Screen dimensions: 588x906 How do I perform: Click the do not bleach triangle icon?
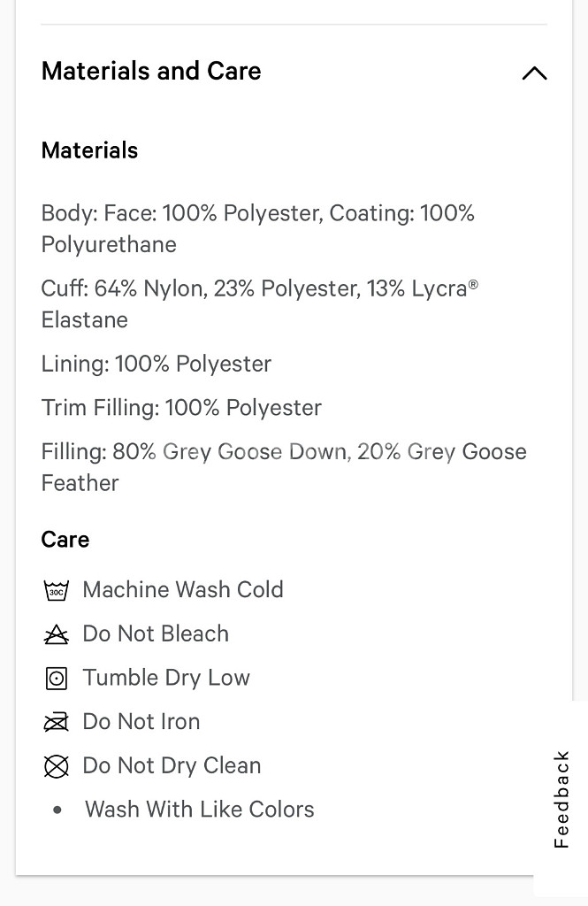coord(57,634)
